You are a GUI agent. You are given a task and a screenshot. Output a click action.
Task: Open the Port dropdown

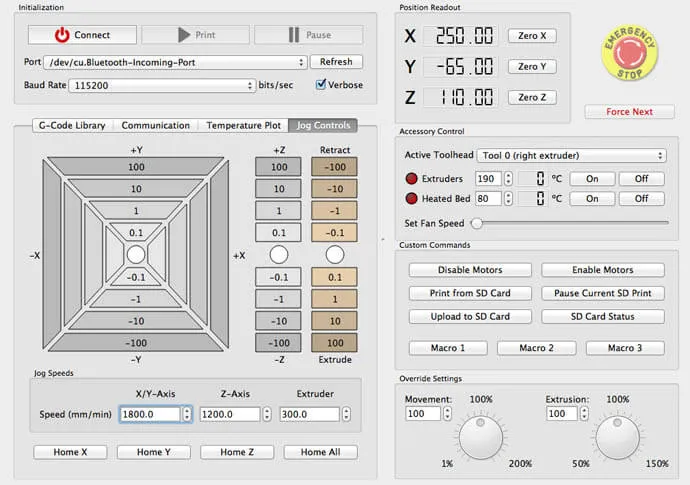[x=180, y=62]
